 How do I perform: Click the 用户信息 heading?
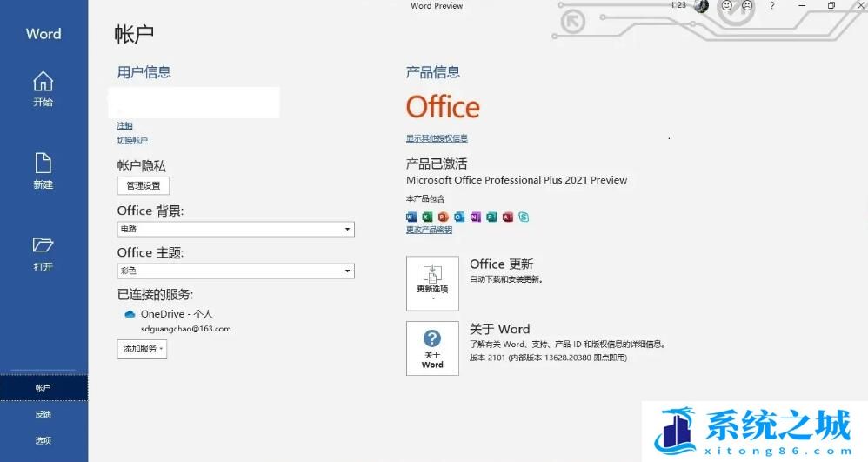pos(144,72)
